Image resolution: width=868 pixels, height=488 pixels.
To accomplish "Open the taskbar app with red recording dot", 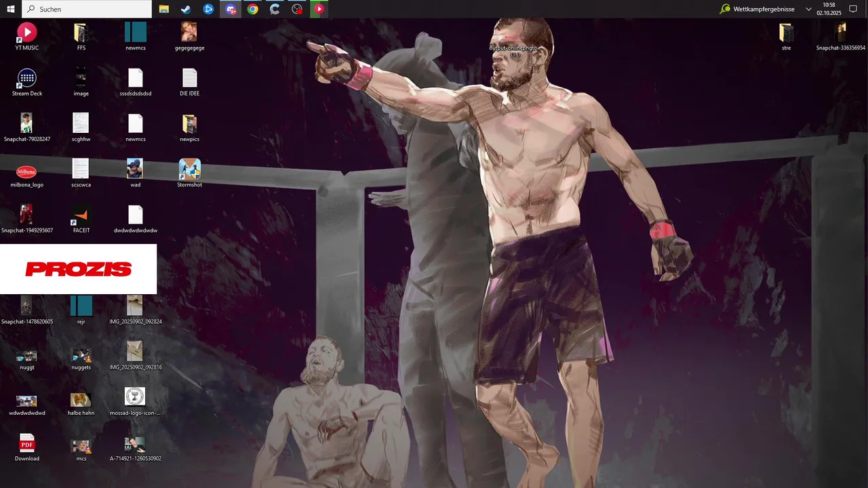I will [297, 9].
